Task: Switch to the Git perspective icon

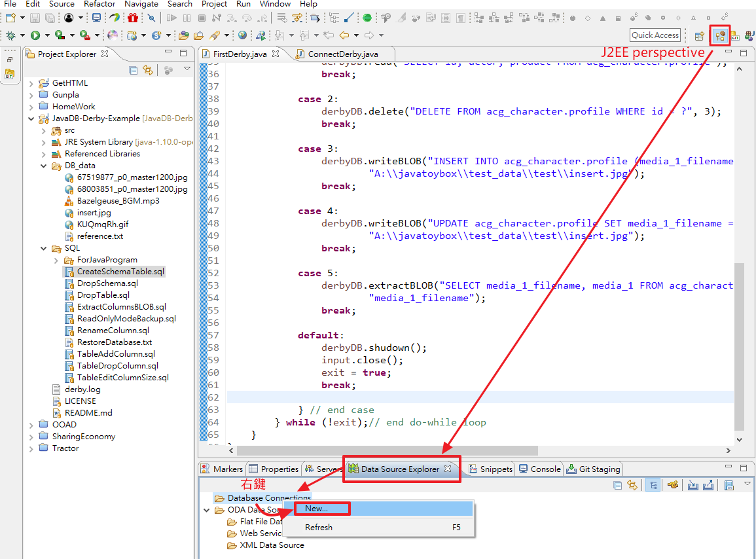Action: (734, 35)
